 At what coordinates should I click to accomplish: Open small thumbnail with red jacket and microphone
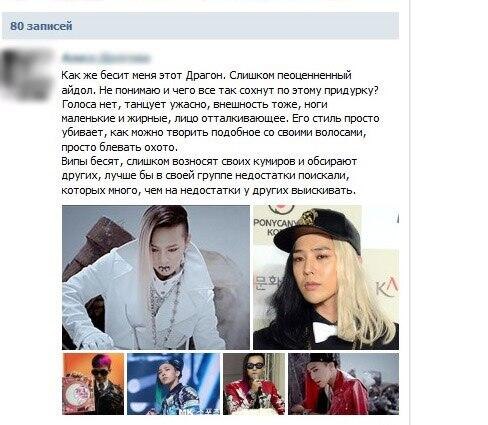pyautogui.click(x=254, y=384)
